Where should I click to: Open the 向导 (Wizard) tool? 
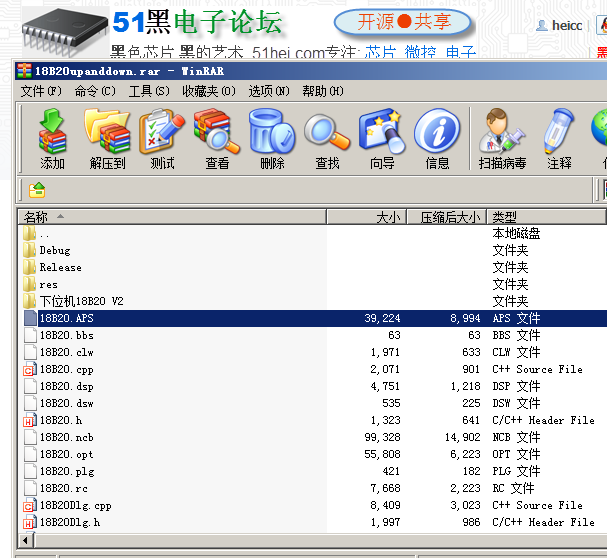pyautogui.click(x=382, y=139)
